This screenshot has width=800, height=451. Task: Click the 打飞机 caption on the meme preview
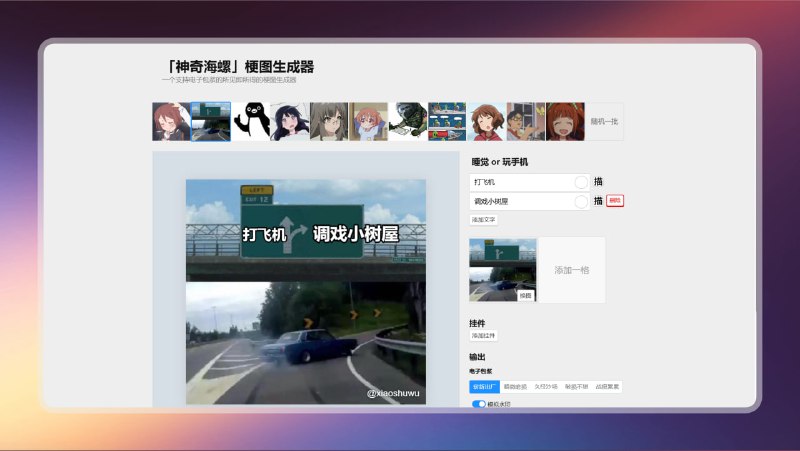[x=264, y=235]
